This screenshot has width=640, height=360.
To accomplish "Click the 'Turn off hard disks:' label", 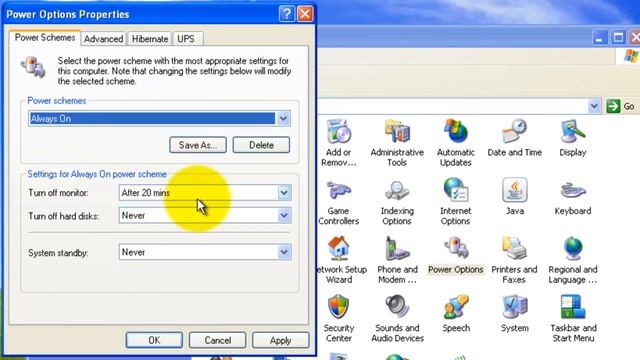I will click(x=64, y=216).
